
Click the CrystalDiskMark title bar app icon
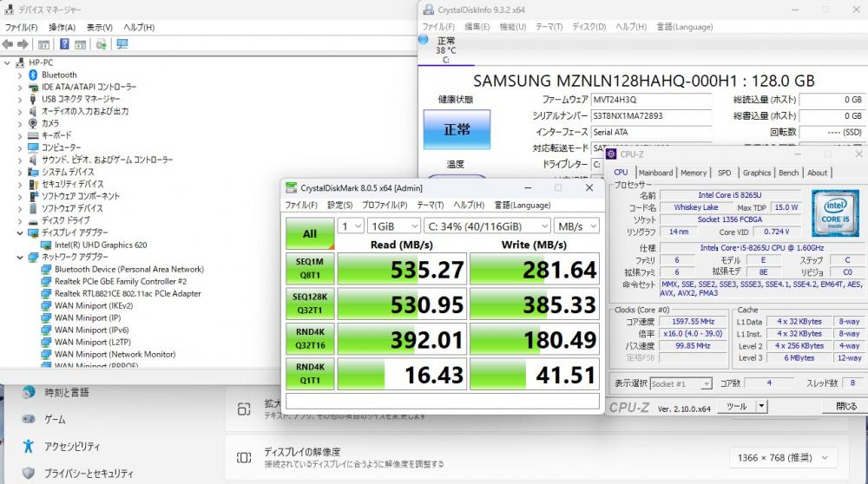click(291, 188)
